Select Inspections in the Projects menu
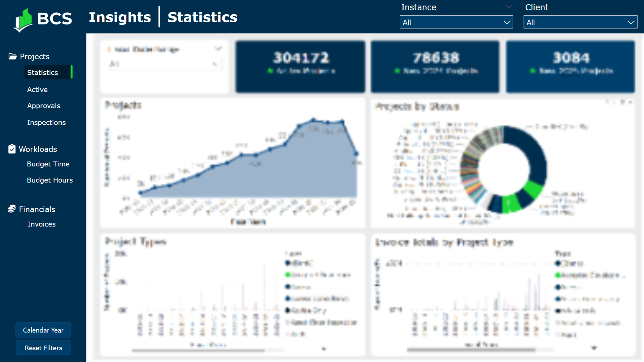 click(x=46, y=122)
